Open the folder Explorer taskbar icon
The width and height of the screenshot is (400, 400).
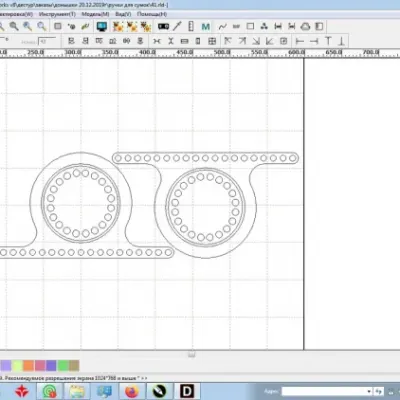(77, 391)
